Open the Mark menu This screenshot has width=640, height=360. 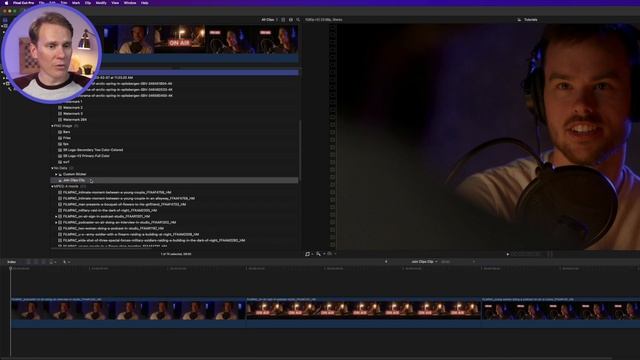pyautogui.click(x=76, y=2)
